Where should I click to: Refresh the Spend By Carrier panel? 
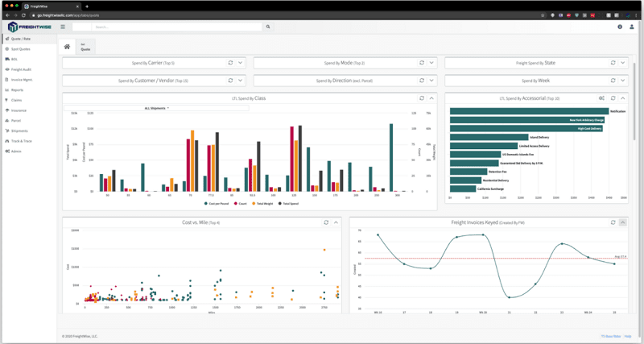(231, 63)
